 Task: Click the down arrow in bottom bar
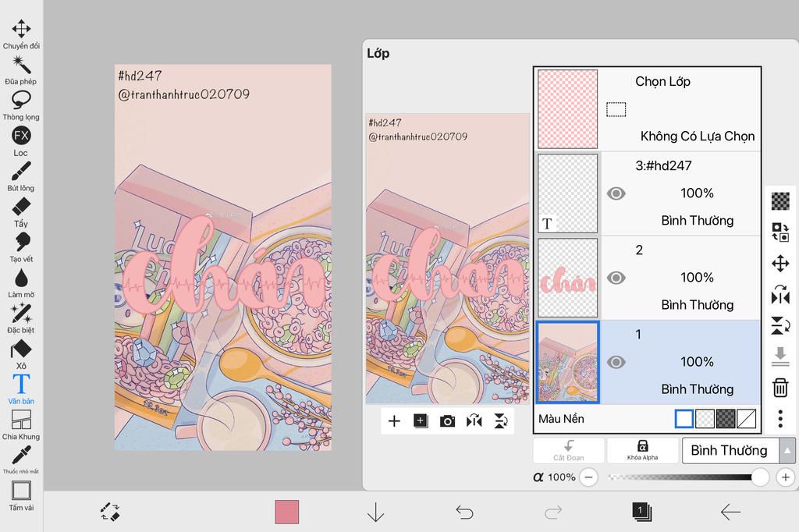(375, 512)
